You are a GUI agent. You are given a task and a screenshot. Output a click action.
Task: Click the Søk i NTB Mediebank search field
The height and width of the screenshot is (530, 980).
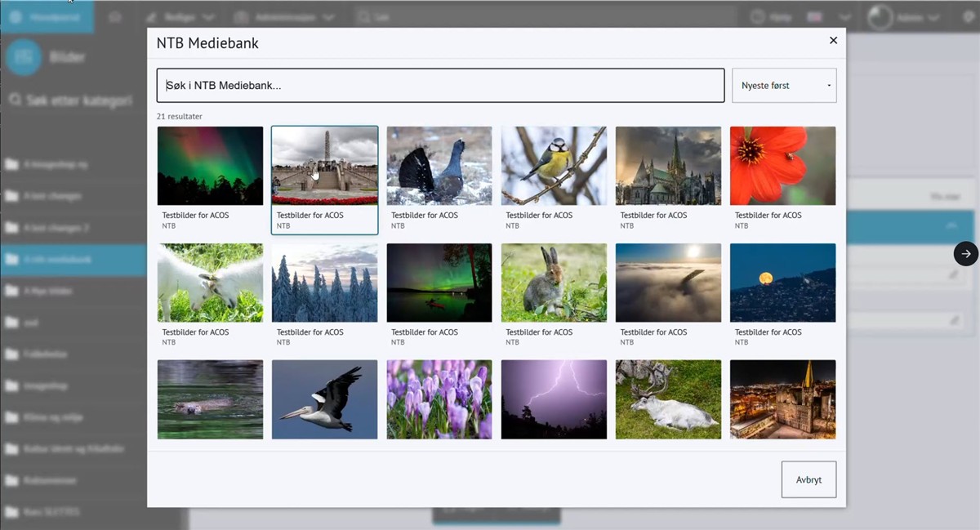tap(440, 85)
